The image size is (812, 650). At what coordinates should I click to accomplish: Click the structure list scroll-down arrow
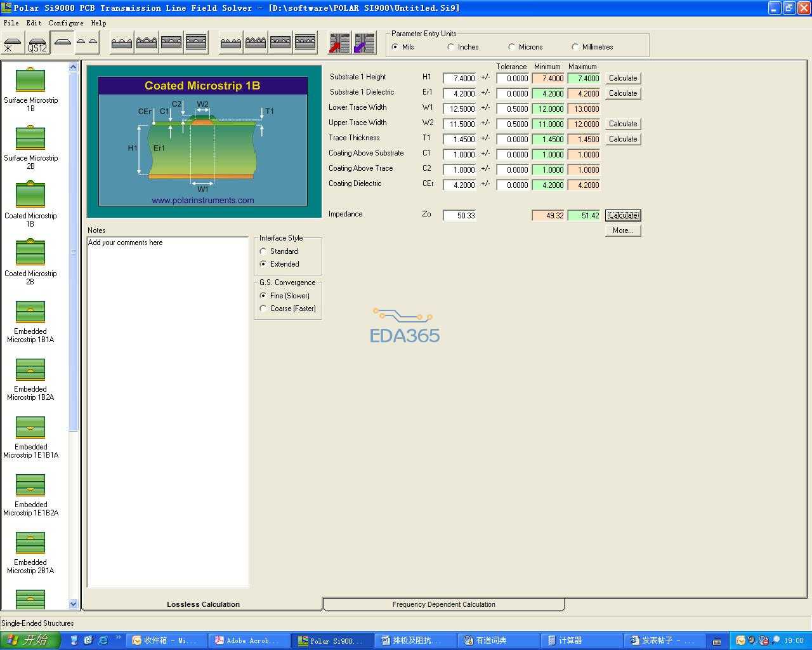73,604
